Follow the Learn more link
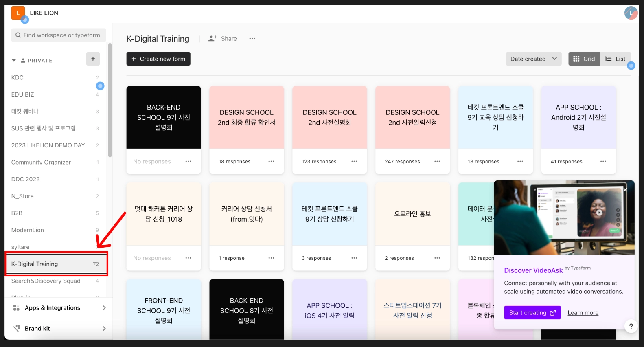The width and height of the screenshot is (644, 347). click(583, 313)
